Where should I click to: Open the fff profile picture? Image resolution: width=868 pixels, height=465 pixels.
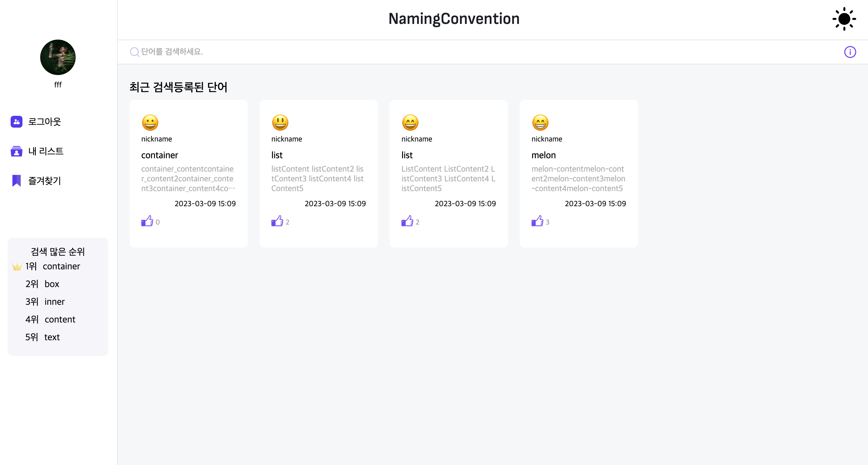[x=58, y=57]
